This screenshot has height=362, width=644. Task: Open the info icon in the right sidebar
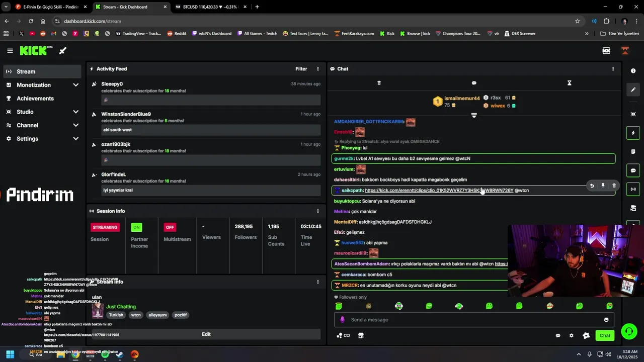pyautogui.click(x=633, y=71)
